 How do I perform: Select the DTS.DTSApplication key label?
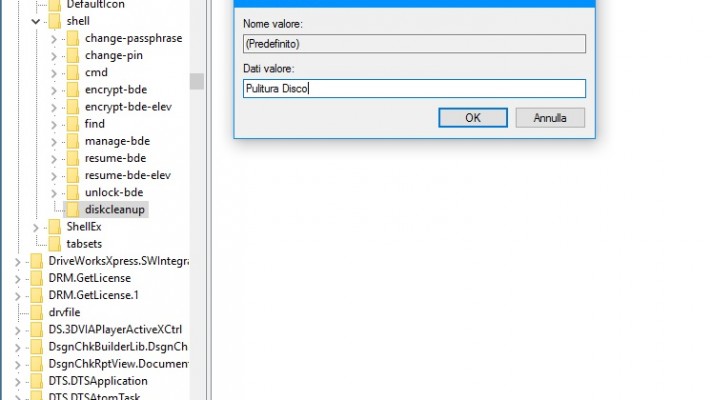pos(98,381)
